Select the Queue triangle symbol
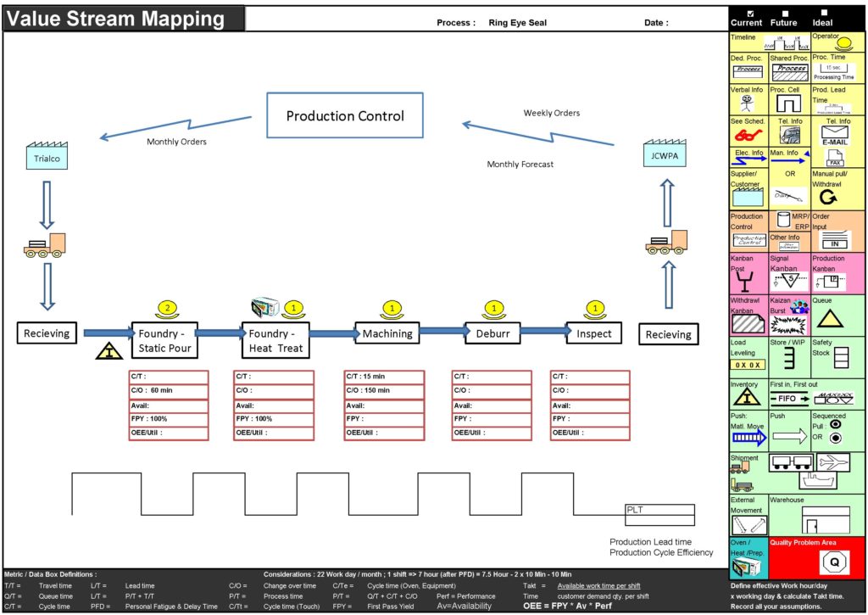Screen dimensions: 868x615 [x=830, y=319]
